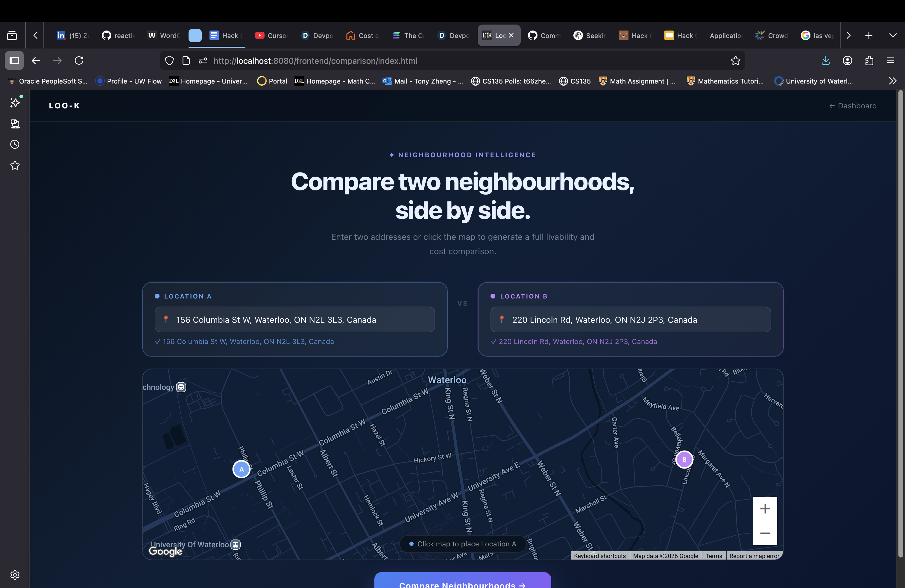Expand the list all tabs chevron
The image size is (905, 588).
tap(893, 35)
